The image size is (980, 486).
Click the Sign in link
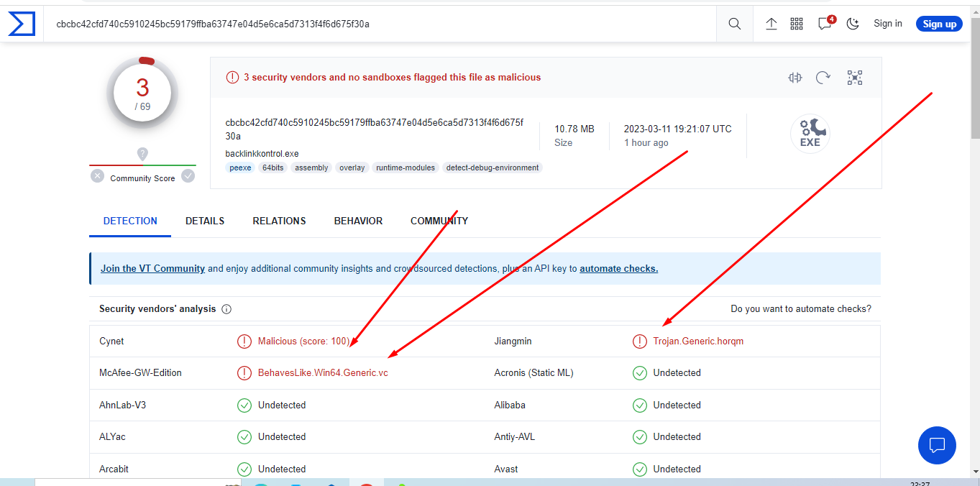888,24
